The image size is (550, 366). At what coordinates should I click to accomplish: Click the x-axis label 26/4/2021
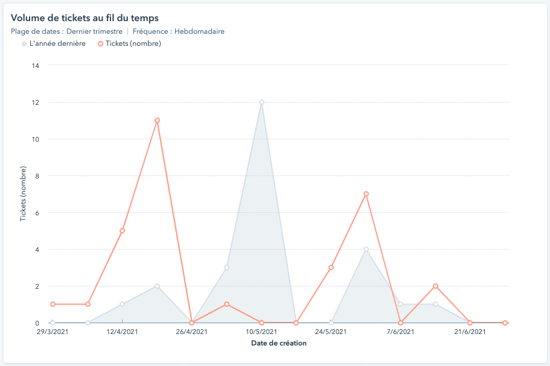tap(192, 332)
